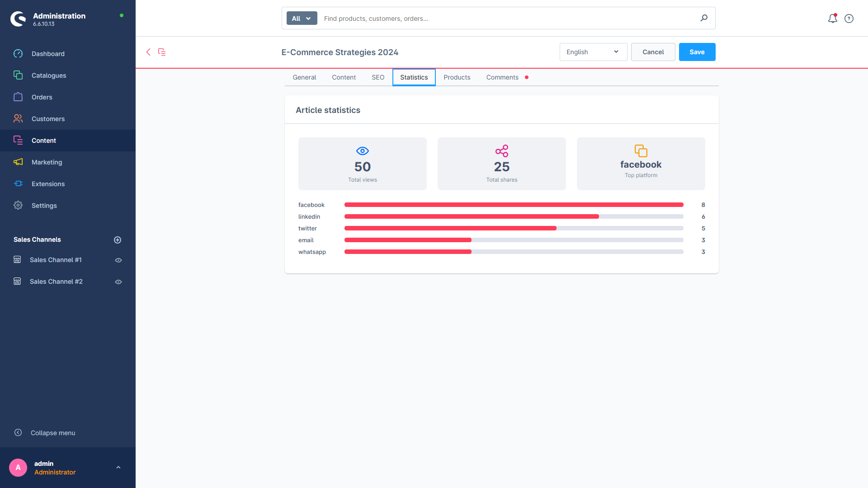Click the linkedin shares progress bar

click(x=514, y=216)
